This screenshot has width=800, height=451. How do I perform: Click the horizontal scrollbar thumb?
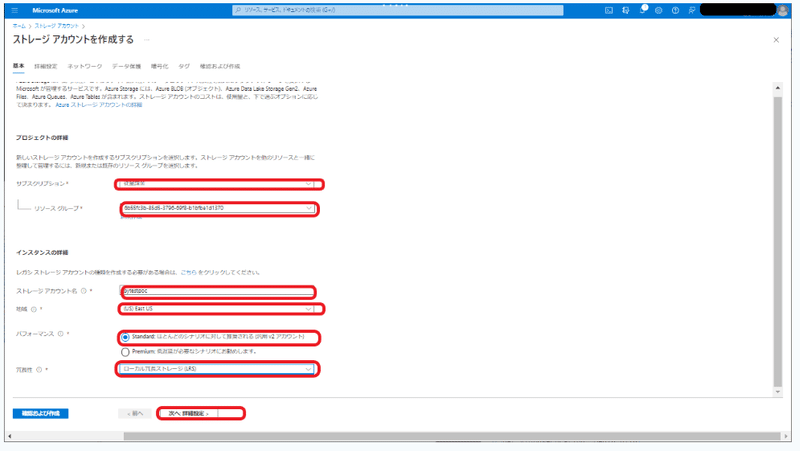[x=452, y=436]
